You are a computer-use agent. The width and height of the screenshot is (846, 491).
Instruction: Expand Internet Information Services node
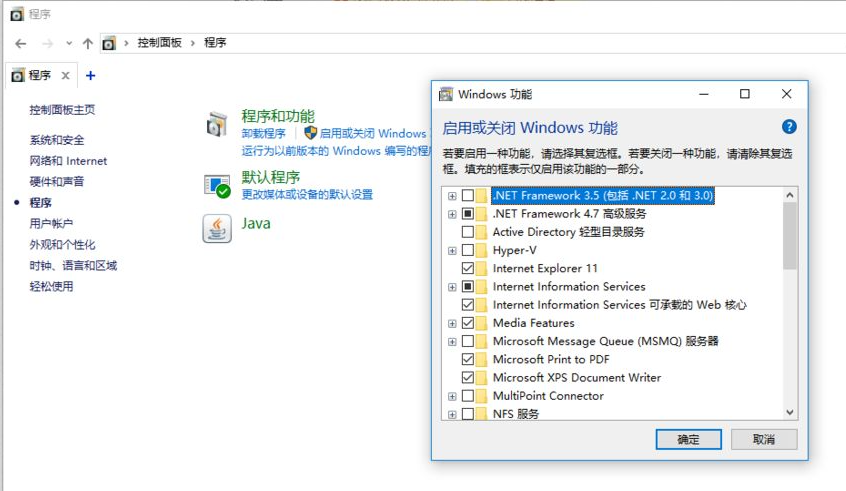pos(453,287)
